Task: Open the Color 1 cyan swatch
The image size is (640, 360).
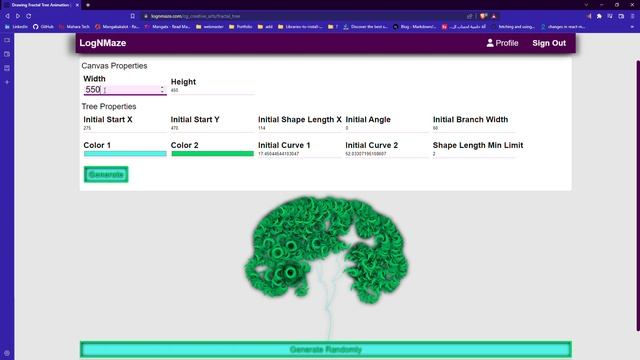Action: click(125, 154)
